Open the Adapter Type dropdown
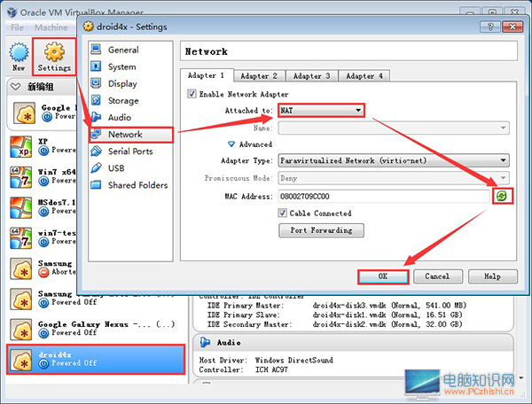Viewport: 532px width, 404px height. pos(393,160)
